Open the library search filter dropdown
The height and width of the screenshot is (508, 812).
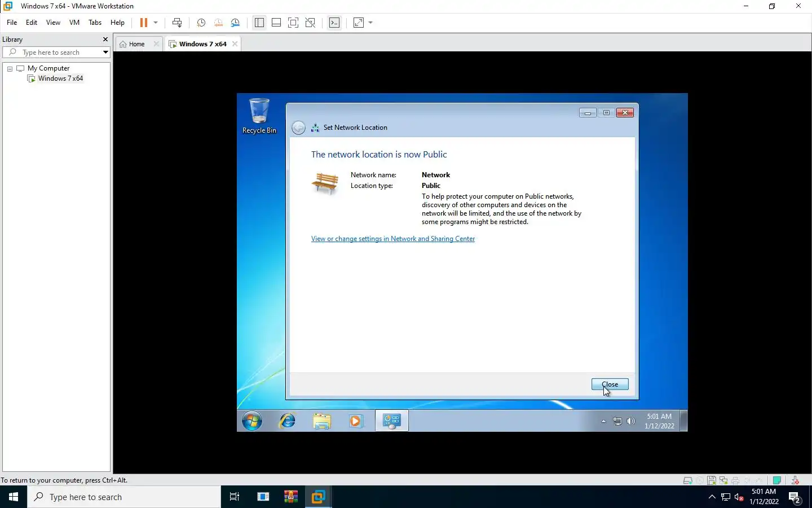pos(105,52)
